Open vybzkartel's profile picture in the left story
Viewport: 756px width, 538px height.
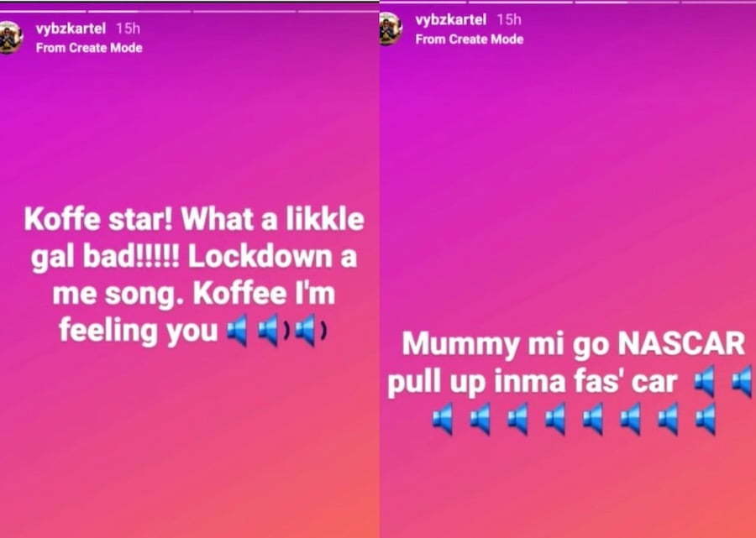[x=9, y=37]
